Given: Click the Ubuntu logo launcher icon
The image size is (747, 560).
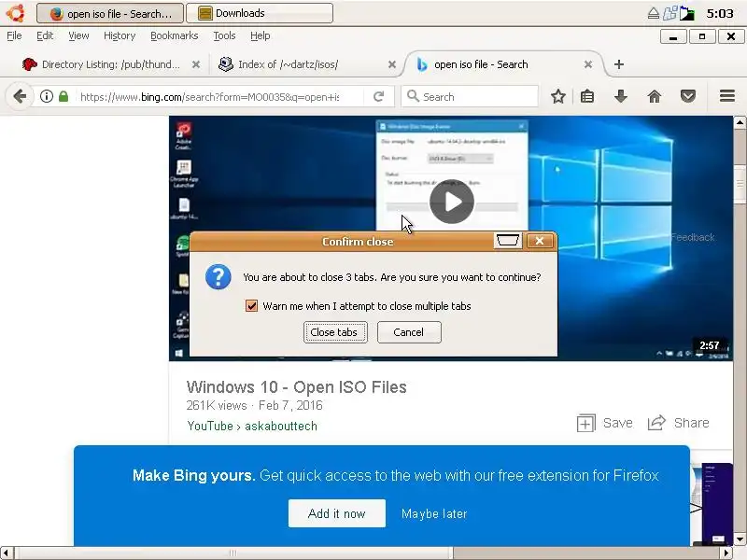Looking at the screenshot, I should coord(16,13).
